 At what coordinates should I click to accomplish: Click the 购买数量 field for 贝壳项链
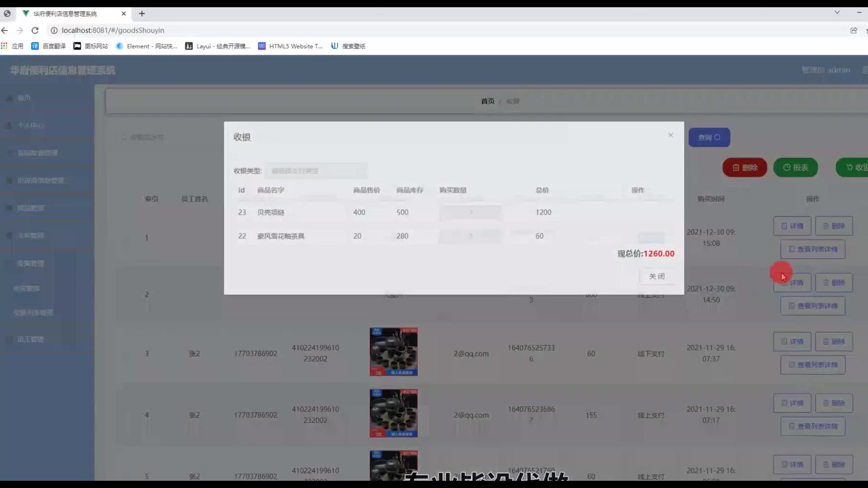470,212
